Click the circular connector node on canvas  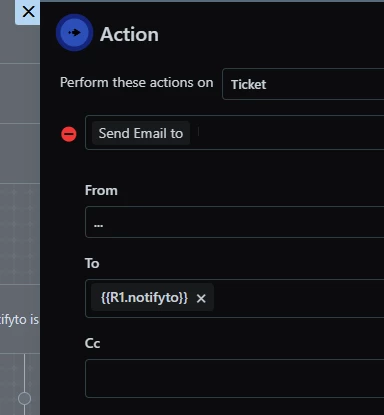24,398
